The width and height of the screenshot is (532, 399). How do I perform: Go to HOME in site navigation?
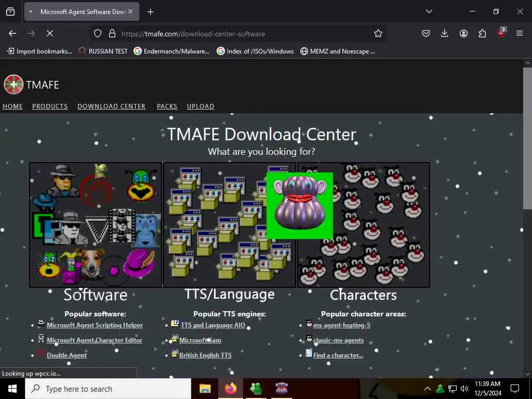point(12,106)
